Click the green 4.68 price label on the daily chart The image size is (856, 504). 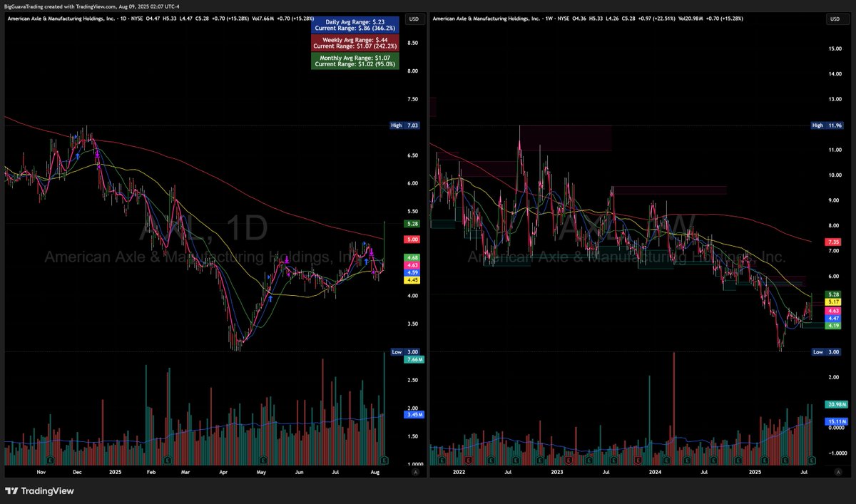pyautogui.click(x=412, y=257)
